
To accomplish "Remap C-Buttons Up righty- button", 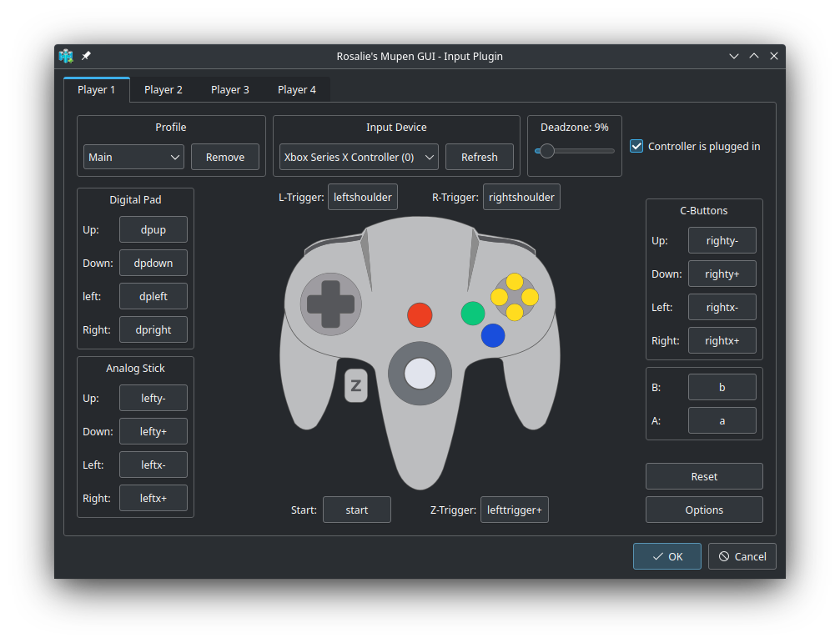I will (x=722, y=240).
